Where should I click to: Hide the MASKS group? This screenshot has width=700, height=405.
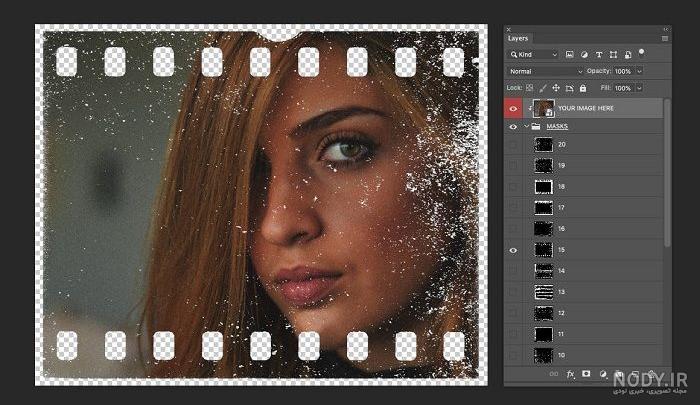(513, 127)
